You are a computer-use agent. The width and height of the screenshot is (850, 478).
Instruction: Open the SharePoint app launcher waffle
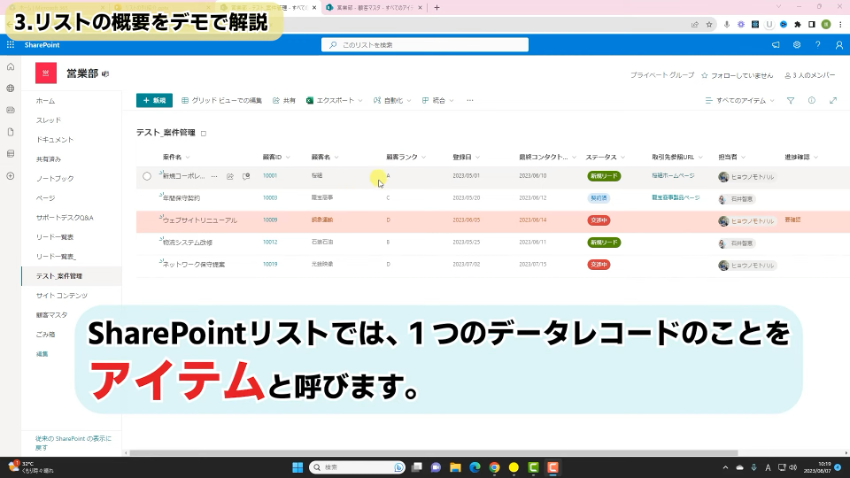pyautogui.click(x=10, y=45)
